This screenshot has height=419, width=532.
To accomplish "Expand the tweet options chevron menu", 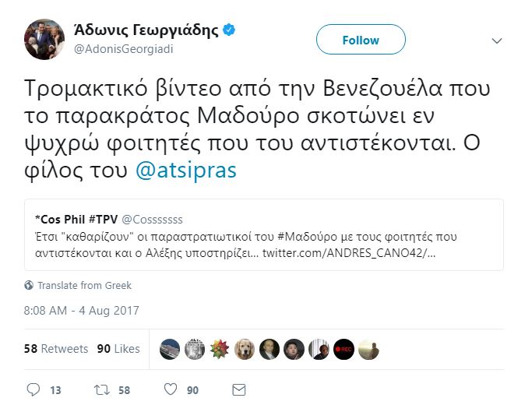I will tap(497, 40).
